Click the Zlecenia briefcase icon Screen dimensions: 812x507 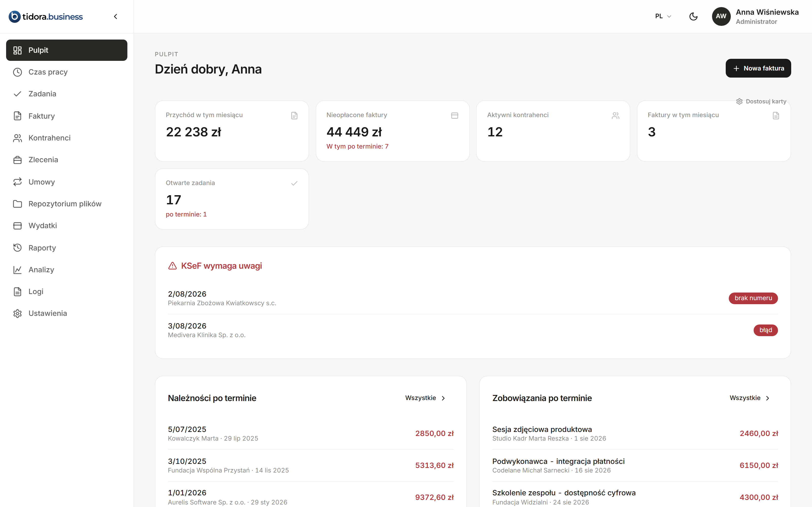click(x=18, y=160)
